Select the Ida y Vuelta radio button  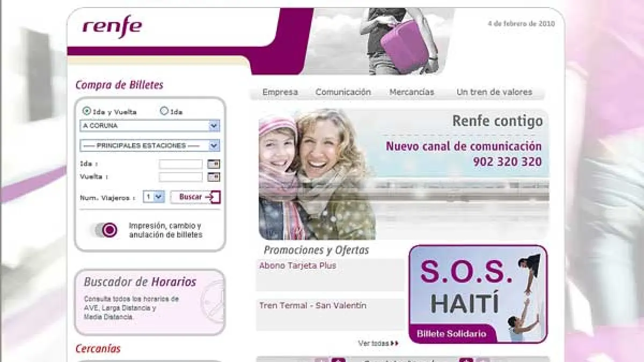[x=86, y=112]
